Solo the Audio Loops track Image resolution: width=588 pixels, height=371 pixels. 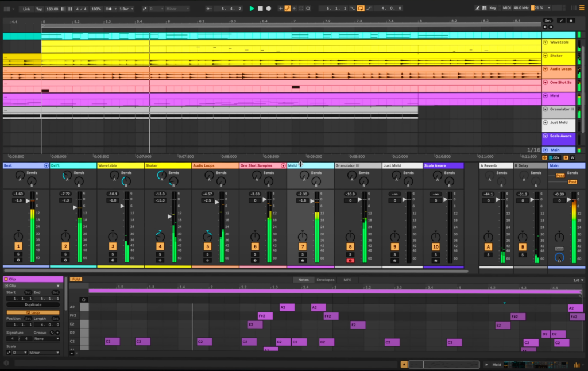coord(207,254)
